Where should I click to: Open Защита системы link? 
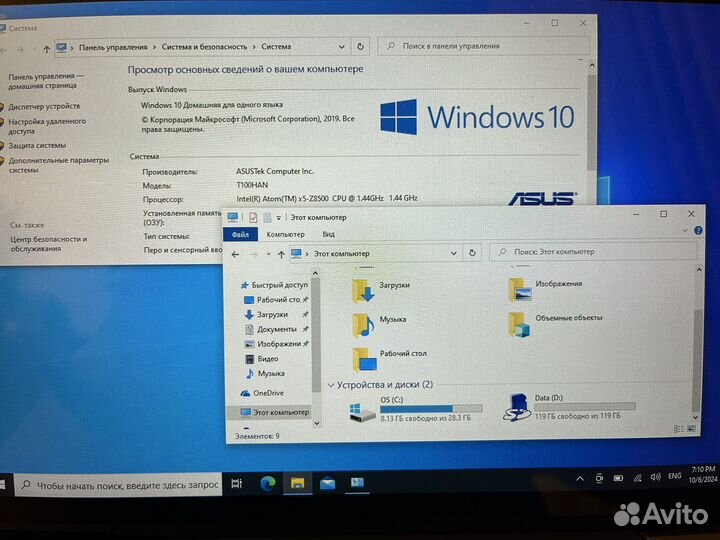[x=37, y=146]
